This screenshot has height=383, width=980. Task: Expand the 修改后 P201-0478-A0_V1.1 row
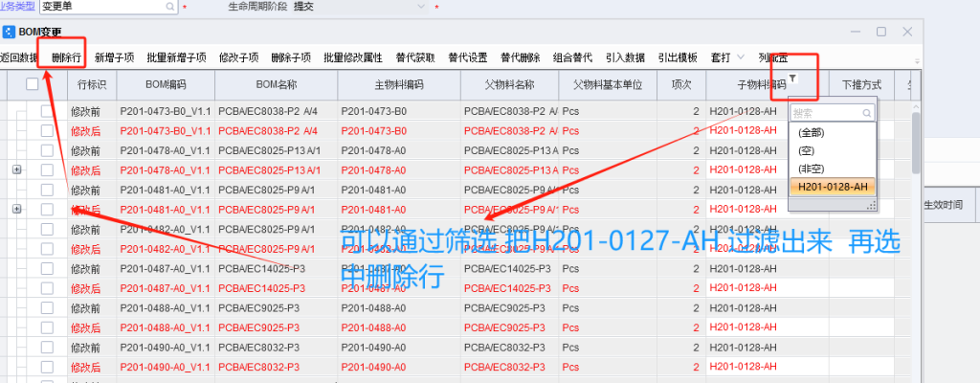click(17, 169)
